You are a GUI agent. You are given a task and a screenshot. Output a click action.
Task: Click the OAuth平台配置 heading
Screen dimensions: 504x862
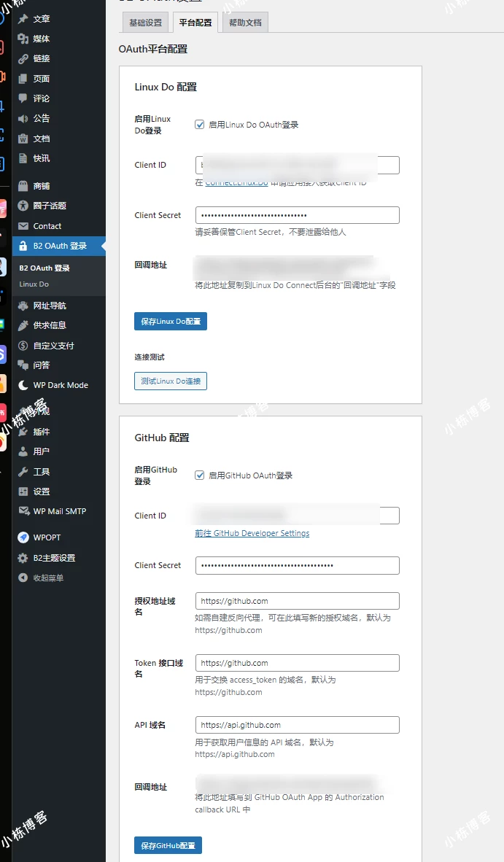pos(152,49)
